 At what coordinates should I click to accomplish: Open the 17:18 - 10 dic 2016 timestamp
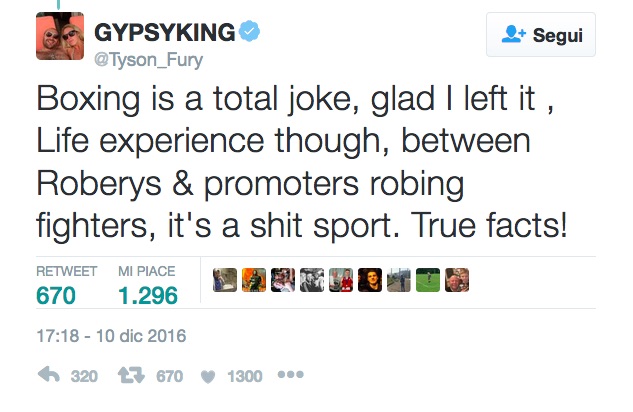110,335
